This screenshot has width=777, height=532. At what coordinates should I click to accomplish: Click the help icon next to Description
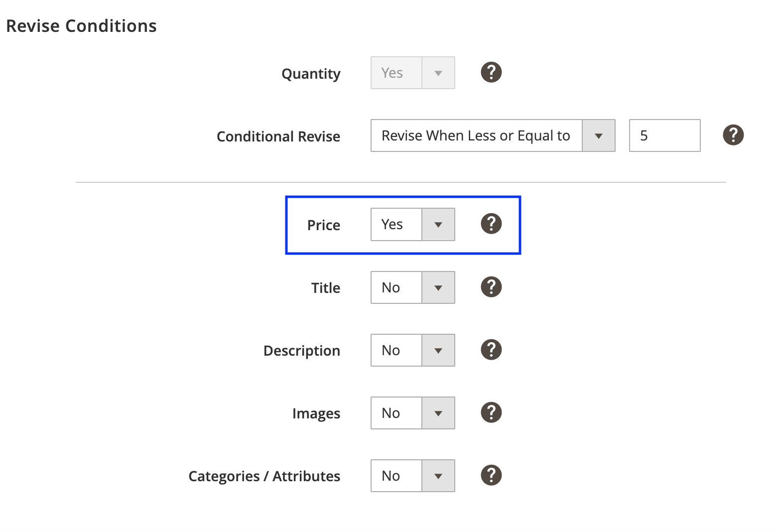click(x=491, y=350)
